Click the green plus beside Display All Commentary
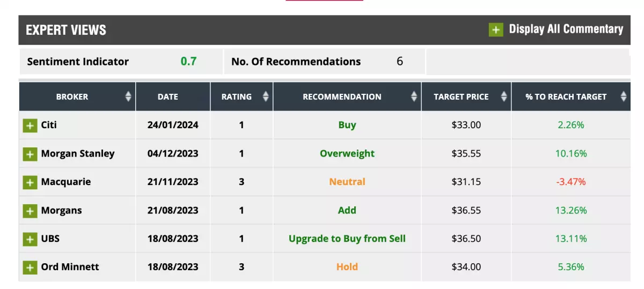The width and height of the screenshot is (644, 289). (x=496, y=30)
